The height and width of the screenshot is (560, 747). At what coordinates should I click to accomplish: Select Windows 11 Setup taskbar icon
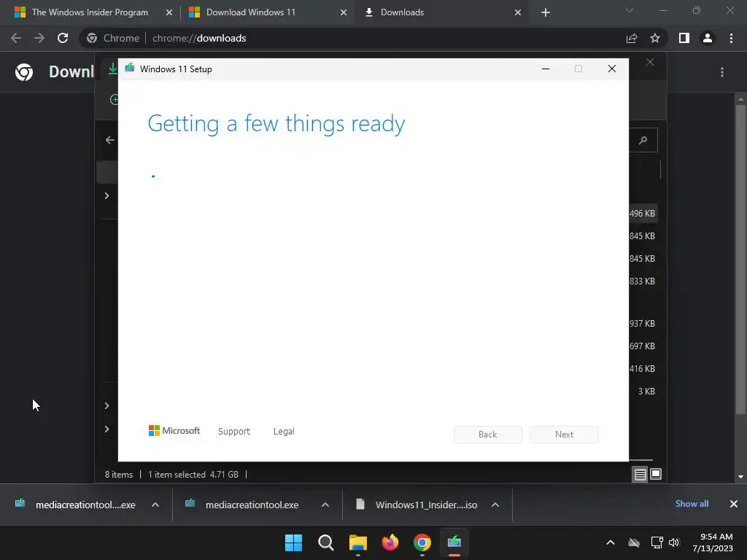454,542
